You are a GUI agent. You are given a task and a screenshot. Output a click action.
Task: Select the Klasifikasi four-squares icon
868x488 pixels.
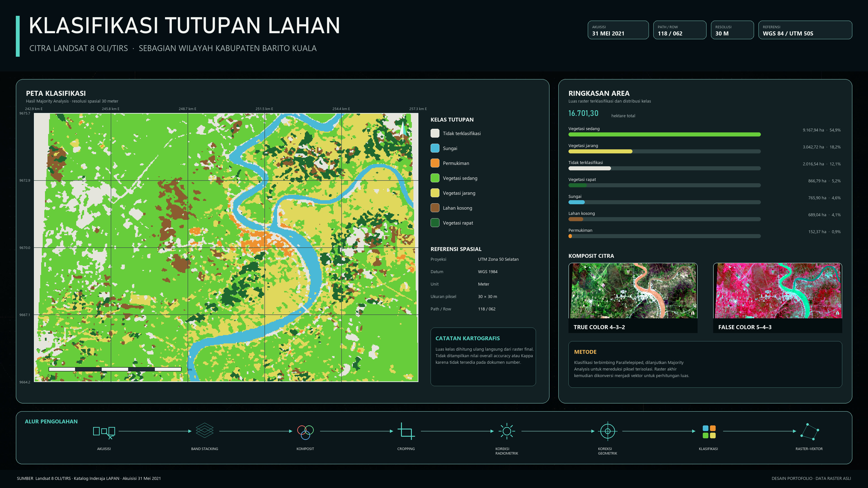[709, 432]
